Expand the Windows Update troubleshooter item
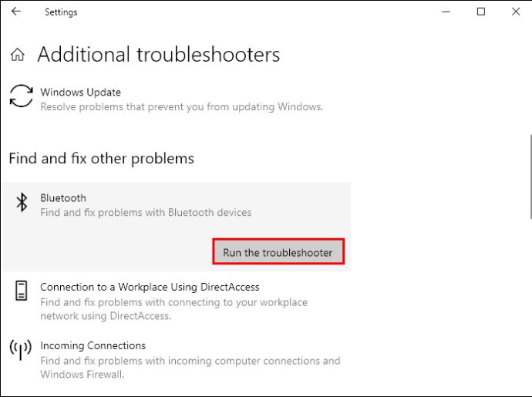 tap(176, 99)
